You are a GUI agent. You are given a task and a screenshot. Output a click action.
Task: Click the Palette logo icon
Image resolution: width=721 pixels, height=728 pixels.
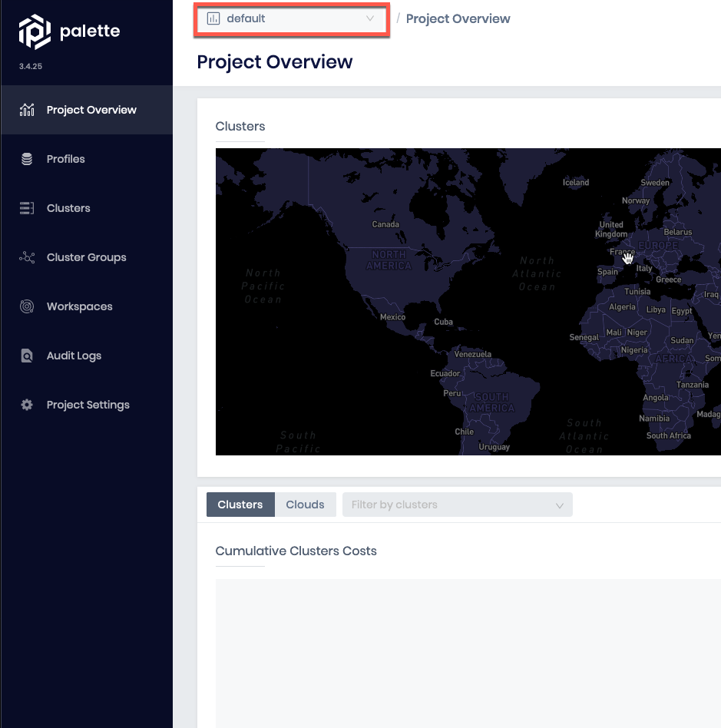pyautogui.click(x=35, y=32)
